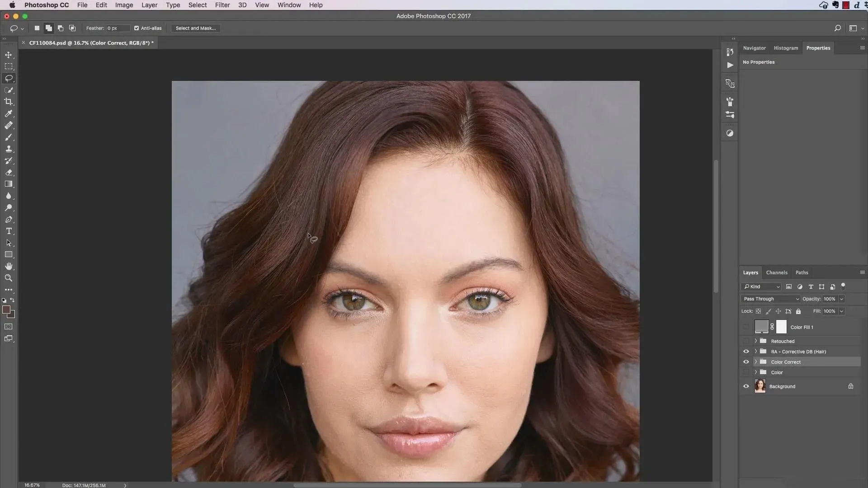Open the layer Opacity dropdown arrow

841,299
